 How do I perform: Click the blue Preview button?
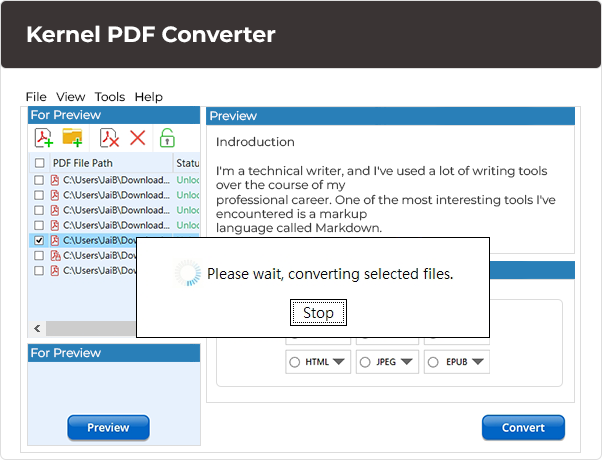108,427
